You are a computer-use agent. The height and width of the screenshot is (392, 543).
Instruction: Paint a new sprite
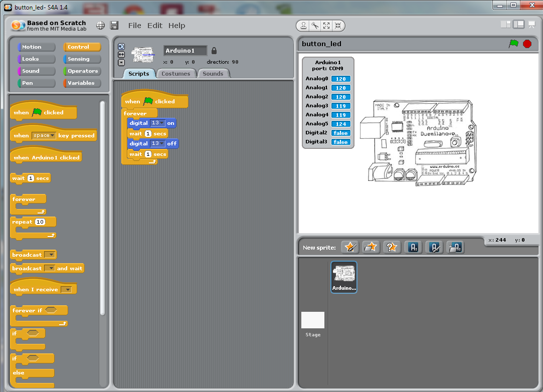pyautogui.click(x=350, y=247)
